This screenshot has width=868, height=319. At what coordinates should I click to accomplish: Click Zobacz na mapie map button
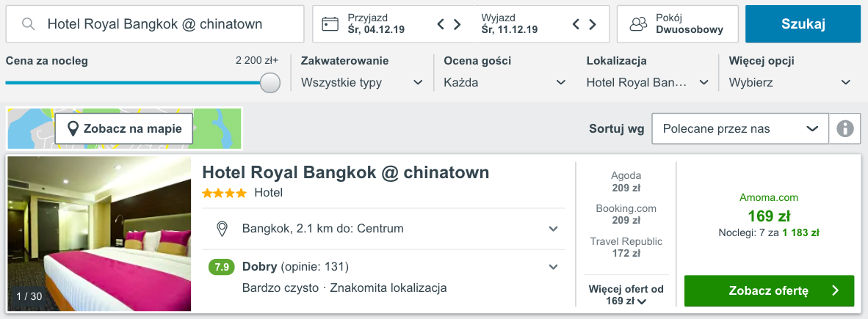[x=124, y=129]
